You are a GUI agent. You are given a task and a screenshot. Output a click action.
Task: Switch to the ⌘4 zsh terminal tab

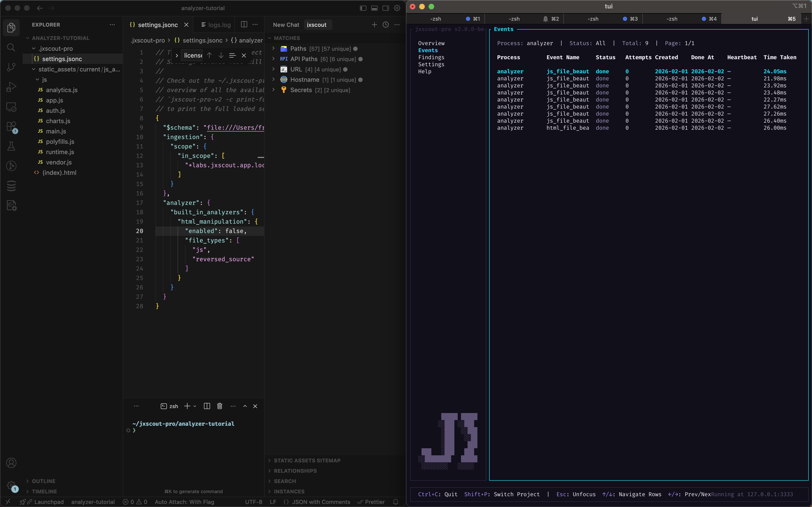pyautogui.click(x=682, y=19)
